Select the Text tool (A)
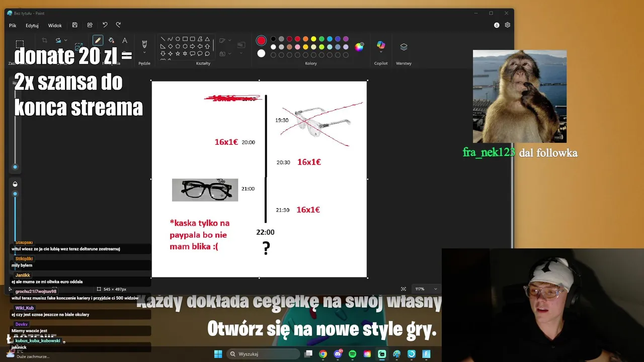This screenshot has height=362, width=644. point(125,40)
